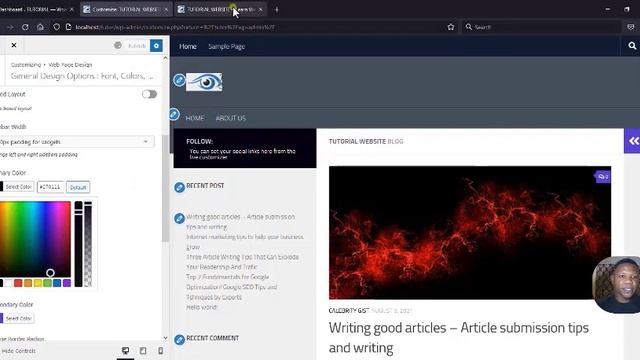Viewport: 640px width, 360px height.
Task: Close the Customizer with the X icon
Action: coord(14,45)
